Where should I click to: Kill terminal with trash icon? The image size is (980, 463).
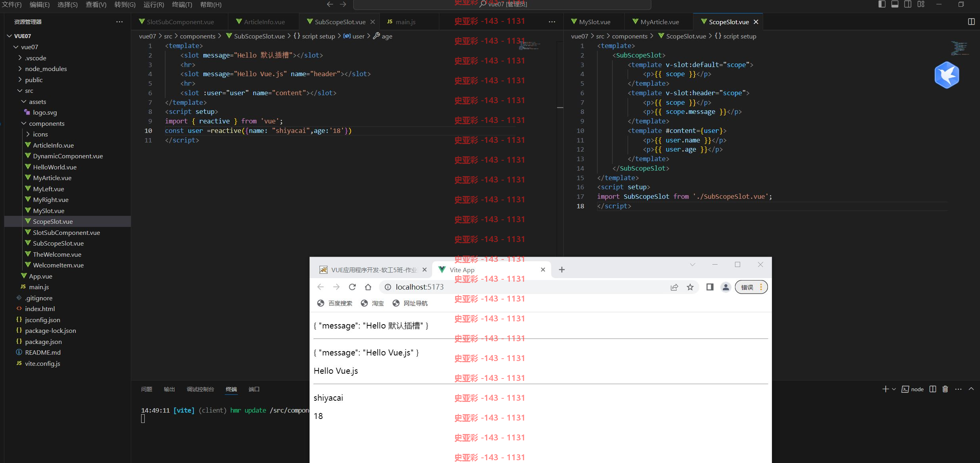[x=945, y=389]
